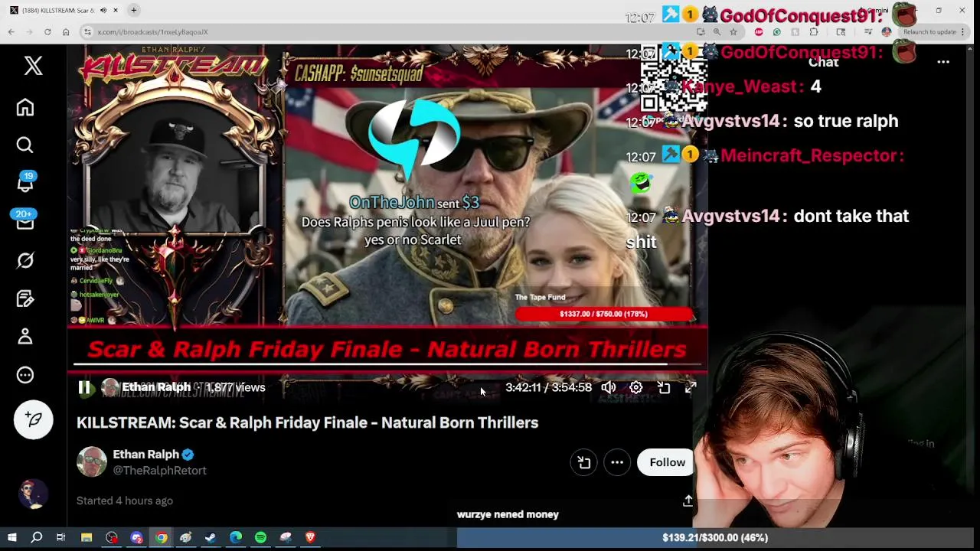Open media controls playlist icon
The height and width of the screenshot is (551, 980).
(x=868, y=32)
